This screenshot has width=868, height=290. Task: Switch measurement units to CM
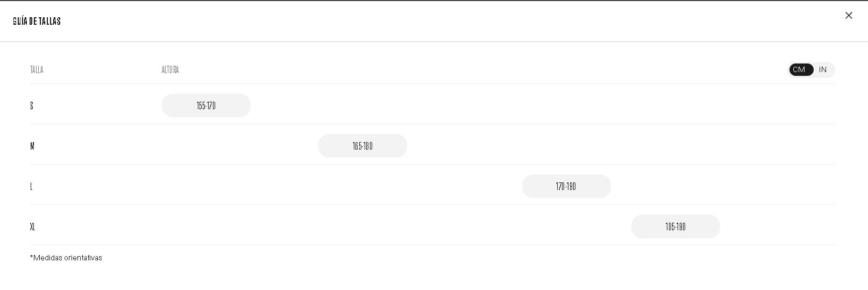coord(800,70)
